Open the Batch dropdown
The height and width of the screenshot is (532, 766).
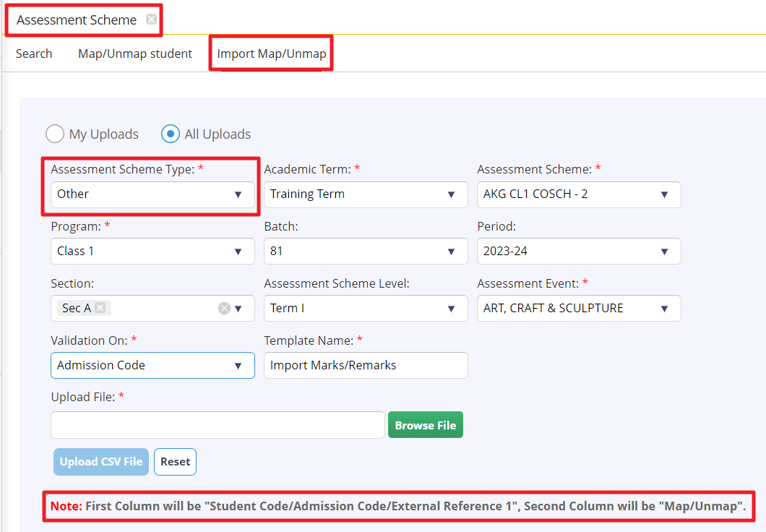coord(366,252)
